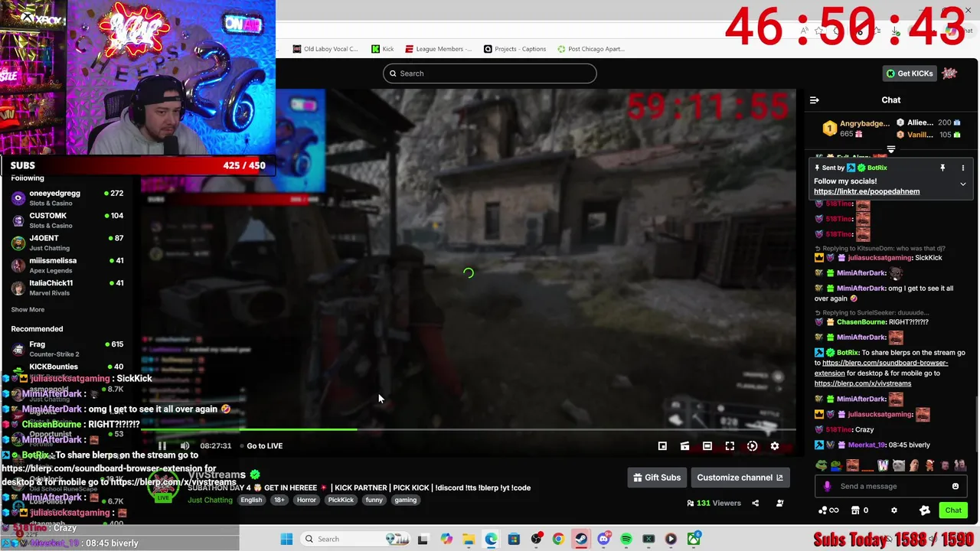Select the PickKick stream tag

(x=341, y=500)
